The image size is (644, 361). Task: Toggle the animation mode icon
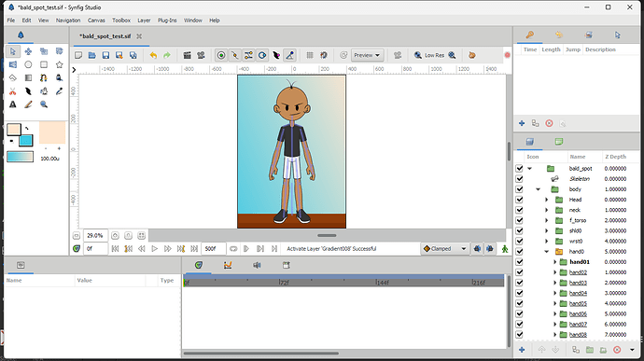pos(505,248)
